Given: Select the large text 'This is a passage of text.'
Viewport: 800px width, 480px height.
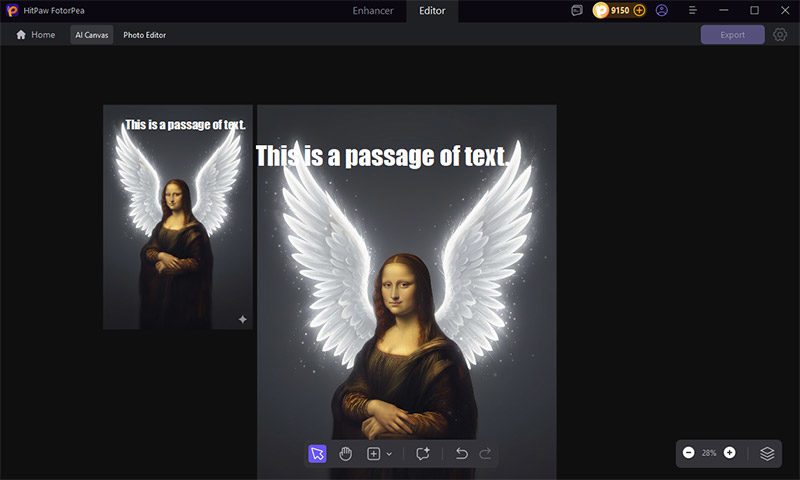Looking at the screenshot, I should (382, 156).
